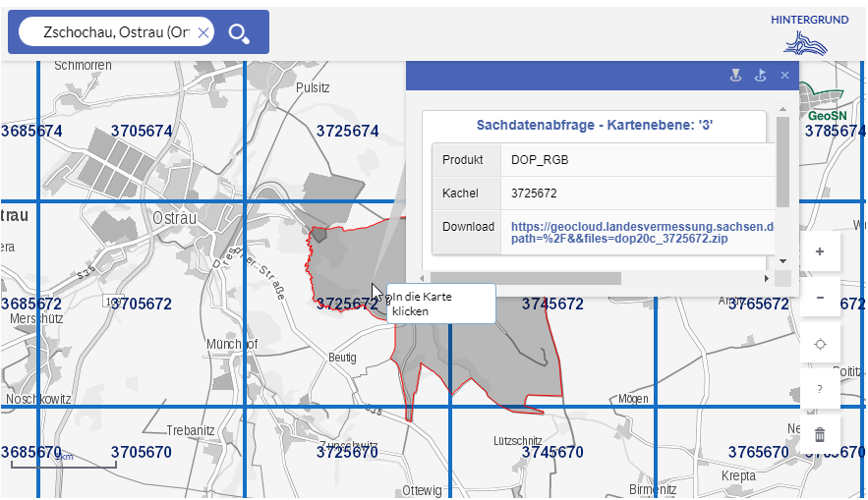Open the help question mark button
The width and height of the screenshot is (868, 500).
click(820, 389)
